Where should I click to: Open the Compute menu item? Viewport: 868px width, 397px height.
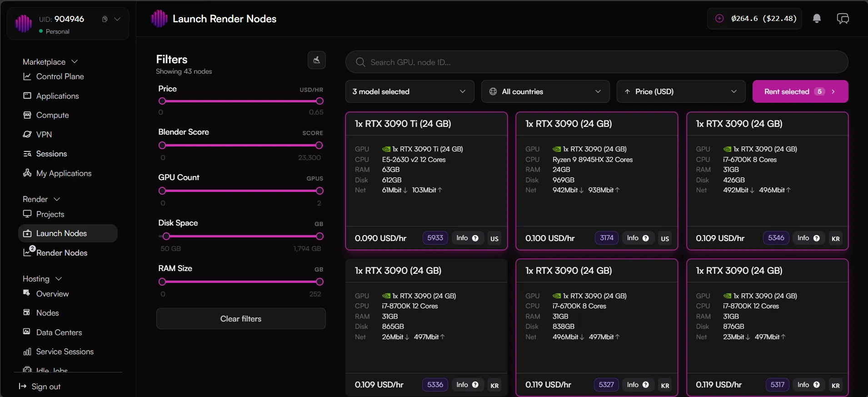click(52, 115)
